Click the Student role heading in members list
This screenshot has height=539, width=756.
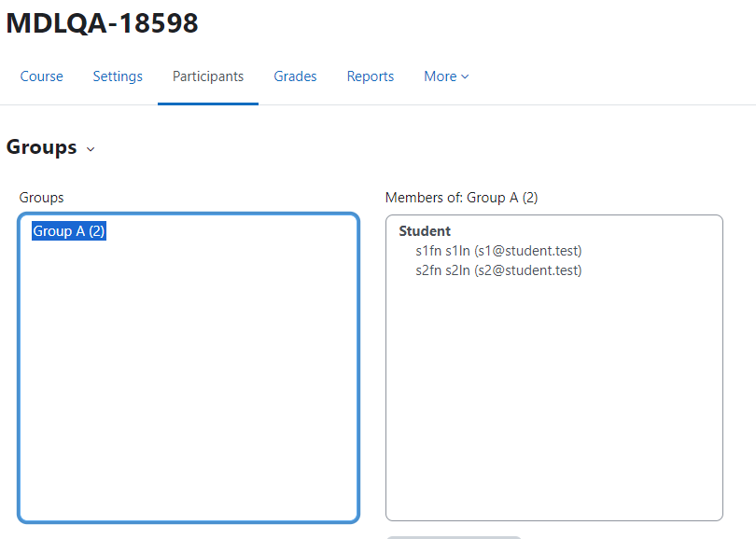pyautogui.click(x=425, y=231)
